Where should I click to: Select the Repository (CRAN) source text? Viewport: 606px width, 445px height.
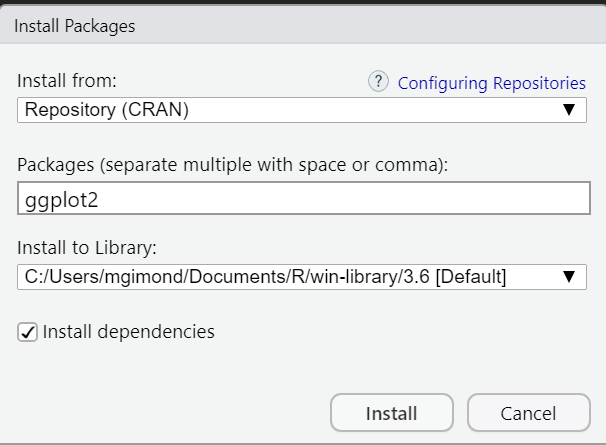tap(105, 110)
